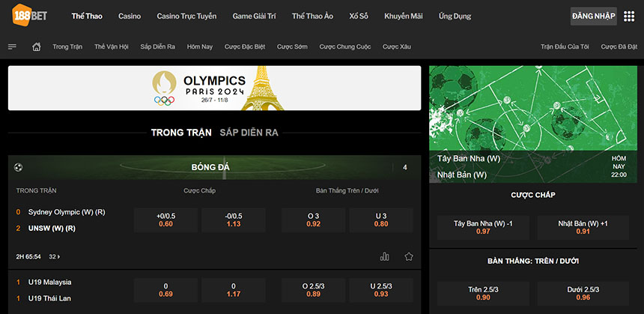Viewport: 644px width, 314px height.
Task: Select O 2.5/3 odds 0.89
Action: [313, 290]
